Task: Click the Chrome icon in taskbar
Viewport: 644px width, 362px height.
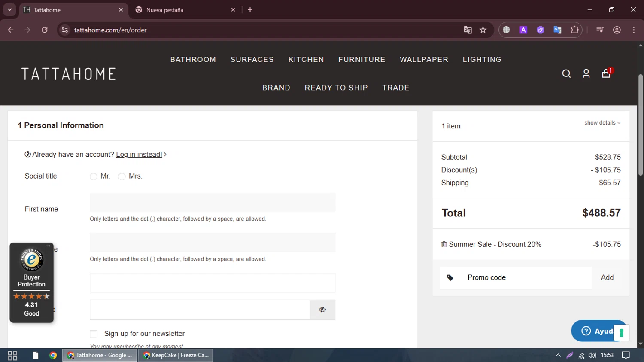Action: point(53,356)
